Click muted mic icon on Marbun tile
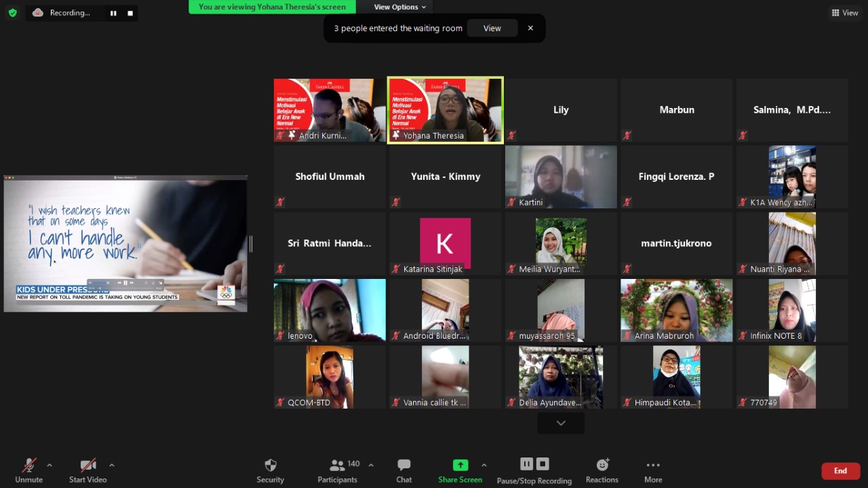Viewport: 868px width, 488px height. [x=627, y=136]
